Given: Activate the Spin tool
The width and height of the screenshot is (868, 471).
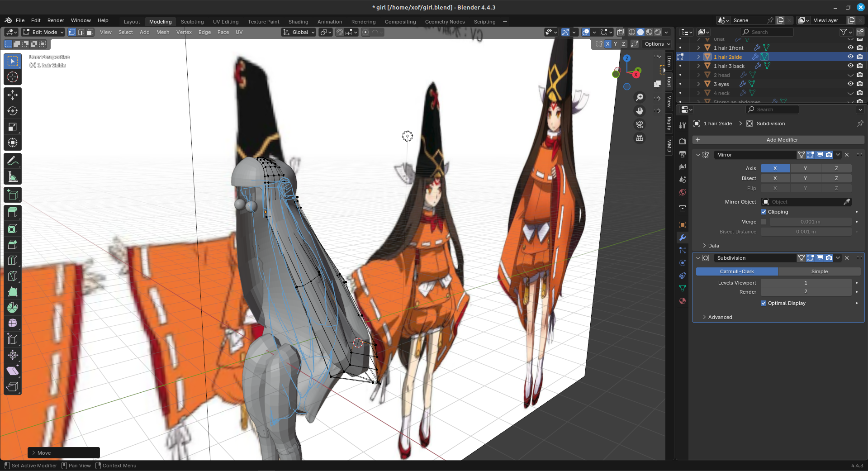Looking at the screenshot, I should [13, 308].
